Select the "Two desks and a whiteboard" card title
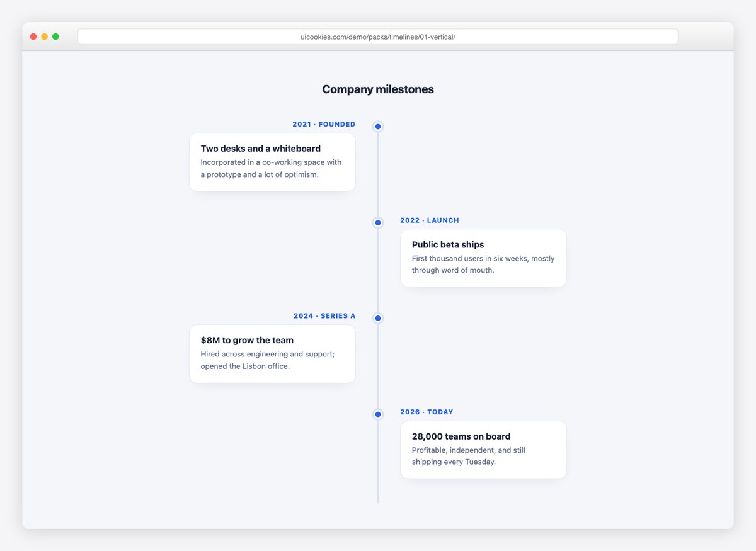 point(261,149)
